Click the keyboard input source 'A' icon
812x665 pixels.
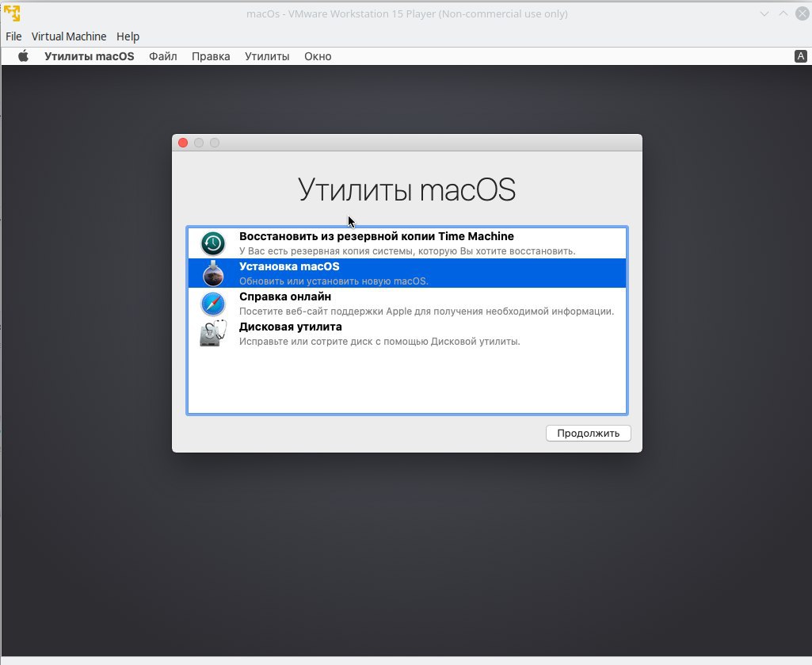coord(801,56)
